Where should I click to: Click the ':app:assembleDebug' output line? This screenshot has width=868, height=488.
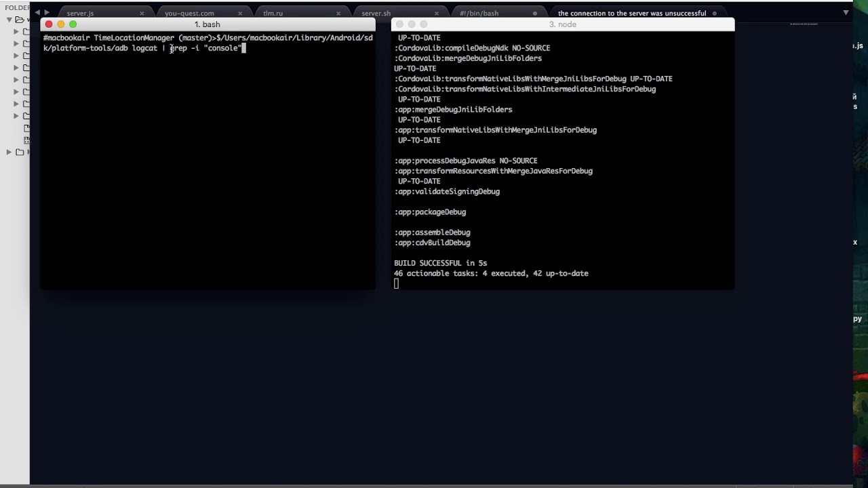tap(433, 232)
